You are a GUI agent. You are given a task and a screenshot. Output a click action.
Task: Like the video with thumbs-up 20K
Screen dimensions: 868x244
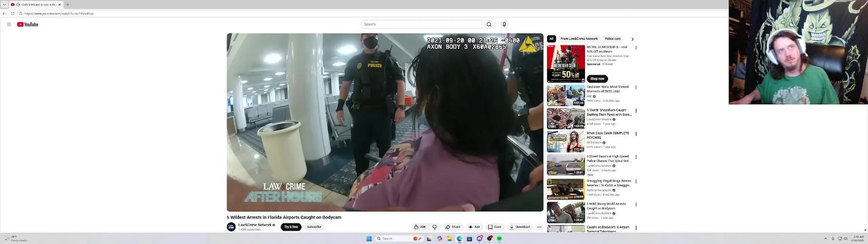[420, 227]
